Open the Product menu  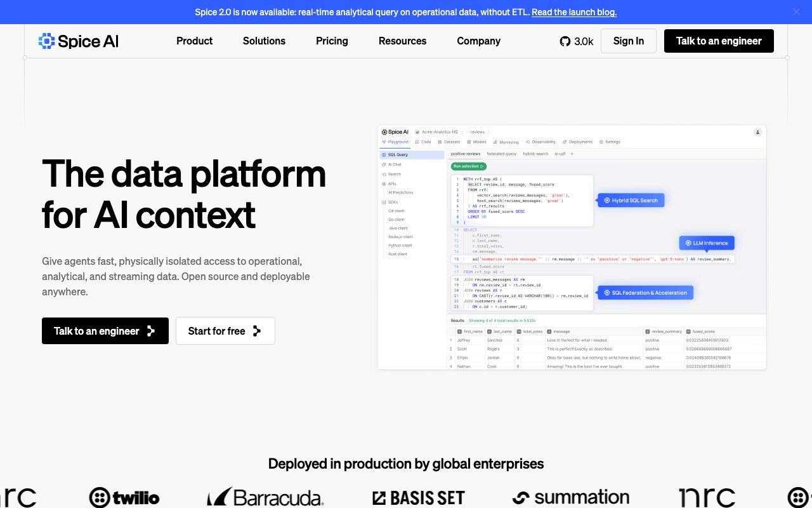pos(195,41)
